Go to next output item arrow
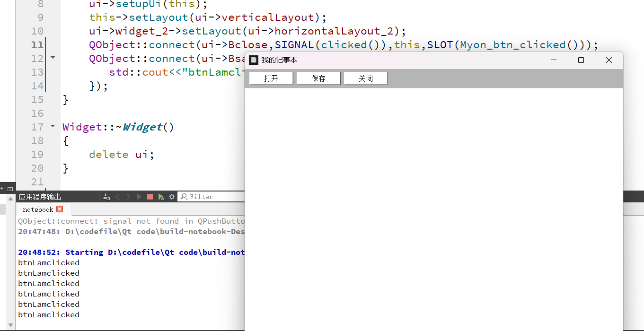 tap(128, 197)
